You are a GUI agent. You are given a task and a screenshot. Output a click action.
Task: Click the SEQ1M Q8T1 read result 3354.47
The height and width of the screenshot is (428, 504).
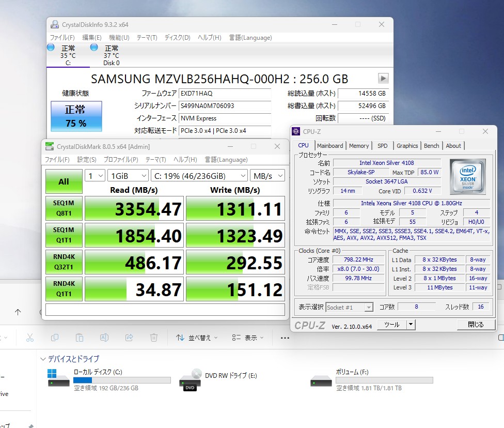click(134, 208)
